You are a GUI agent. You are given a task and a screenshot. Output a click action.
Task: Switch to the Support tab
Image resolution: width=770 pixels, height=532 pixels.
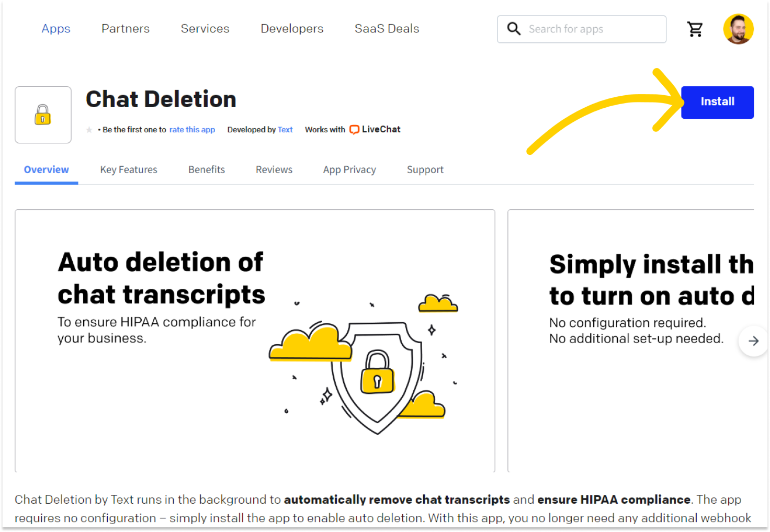425,169
